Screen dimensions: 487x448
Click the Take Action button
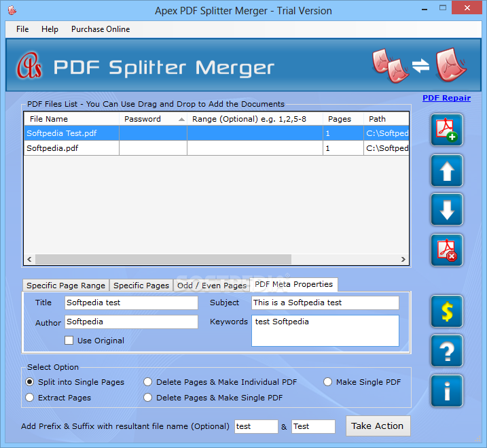[378, 426]
